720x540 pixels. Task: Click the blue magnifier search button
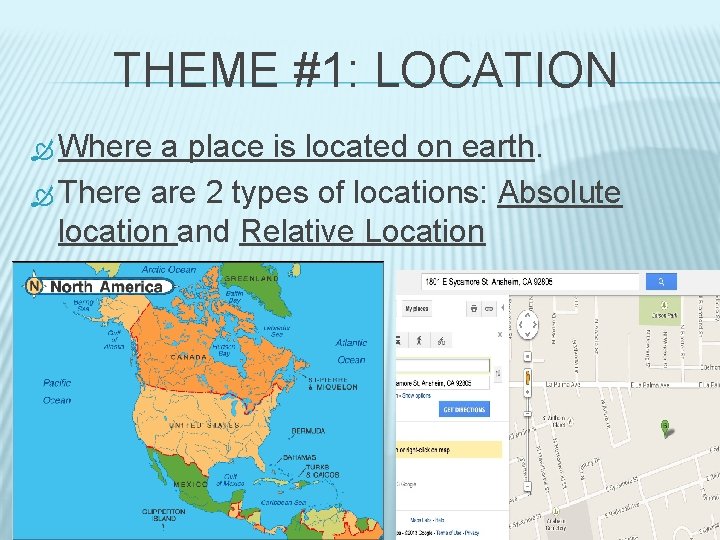tap(661, 281)
